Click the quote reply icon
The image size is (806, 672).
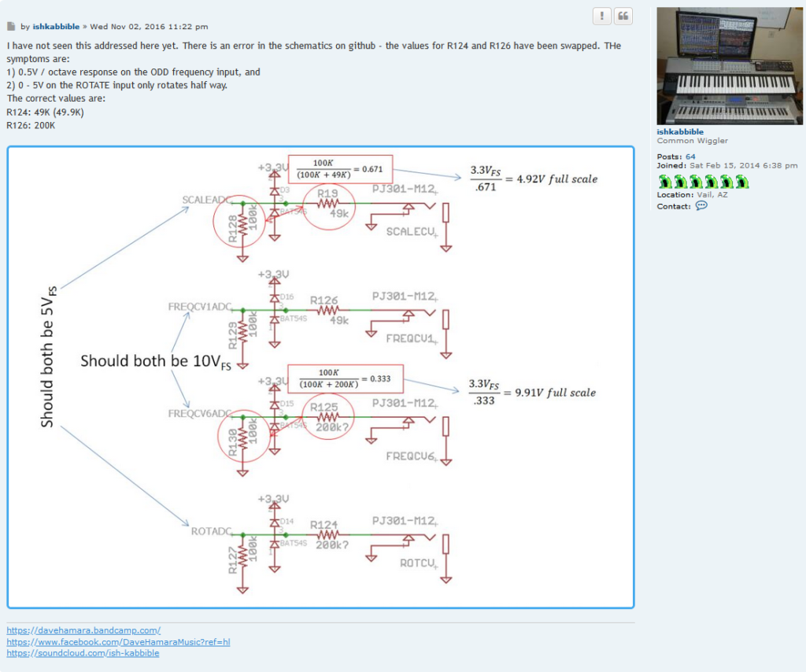623,16
